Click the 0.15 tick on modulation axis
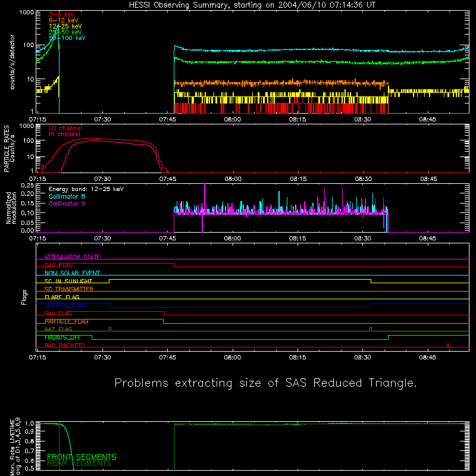476x476 pixels. tap(27, 203)
